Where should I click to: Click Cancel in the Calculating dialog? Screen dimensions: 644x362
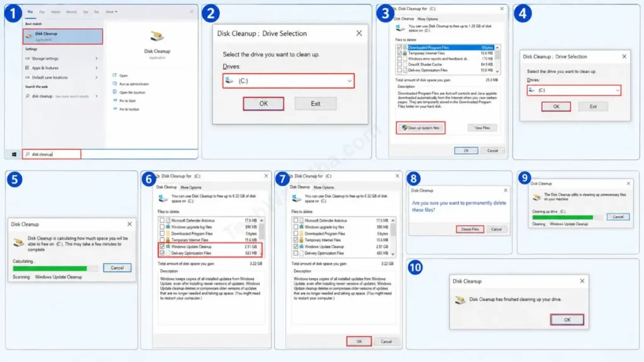pos(117,268)
